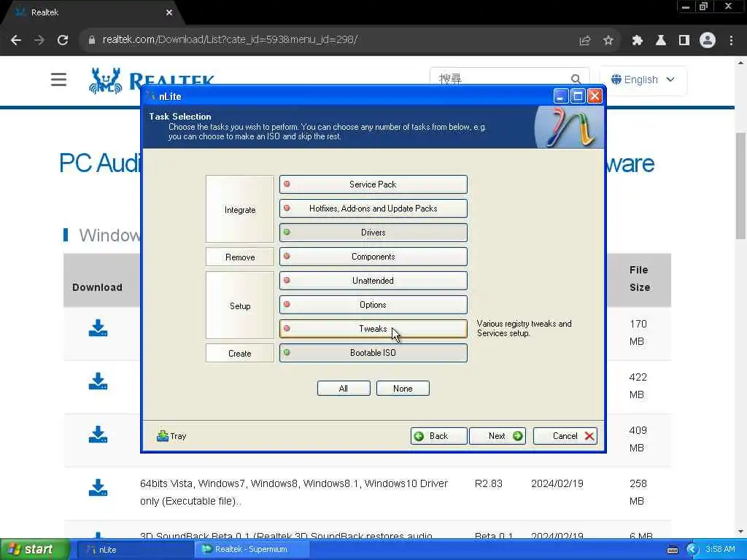The height and width of the screenshot is (560, 747).
Task: Open the browser profile avatar
Action: 708,41
